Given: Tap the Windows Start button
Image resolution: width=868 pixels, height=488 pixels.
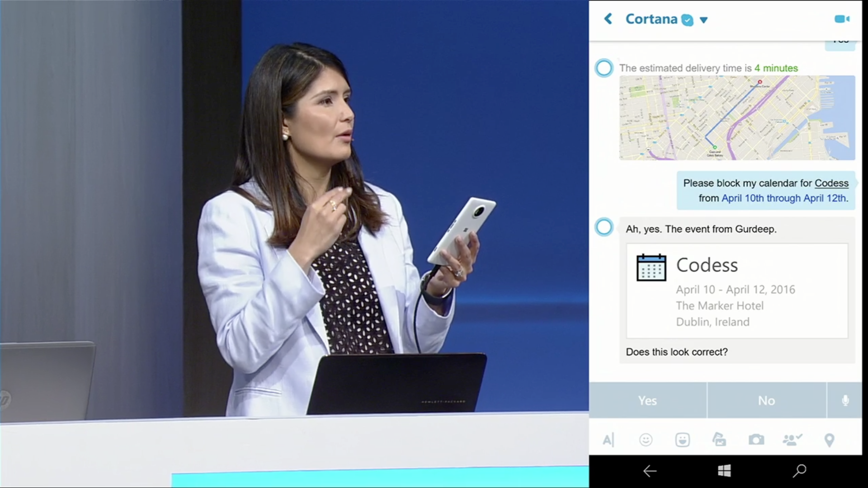Looking at the screenshot, I should pyautogui.click(x=724, y=471).
